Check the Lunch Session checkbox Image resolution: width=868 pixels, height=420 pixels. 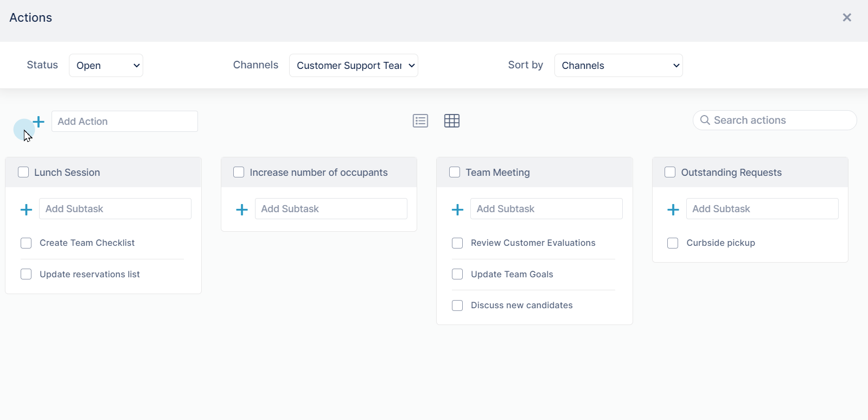pos(23,172)
